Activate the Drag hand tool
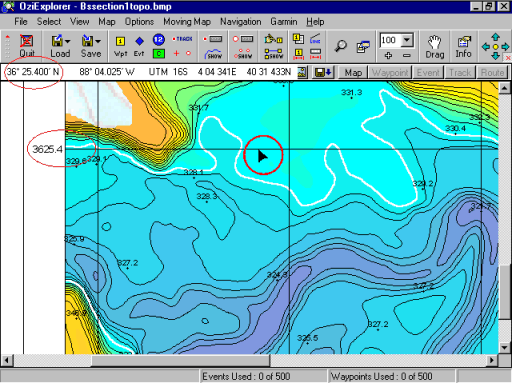Viewport: 512px width, 383px height. tap(435, 46)
